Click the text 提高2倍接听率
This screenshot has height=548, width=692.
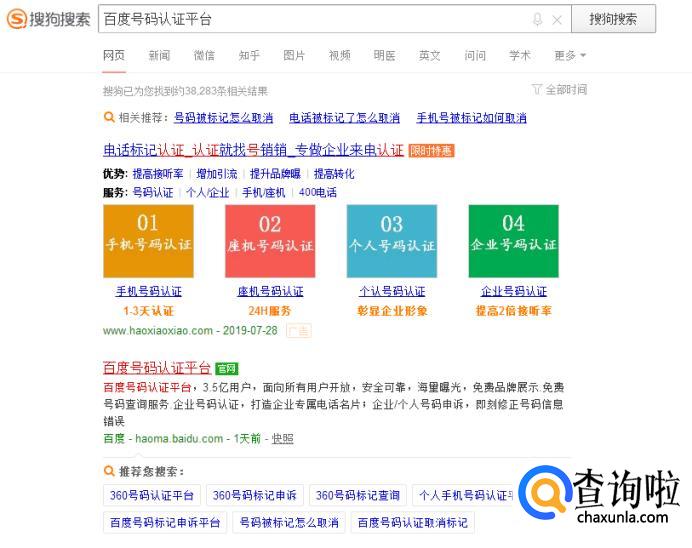514,311
